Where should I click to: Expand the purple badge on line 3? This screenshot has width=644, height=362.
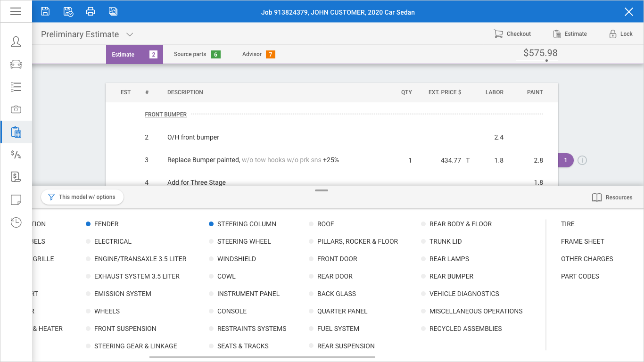point(566,160)
